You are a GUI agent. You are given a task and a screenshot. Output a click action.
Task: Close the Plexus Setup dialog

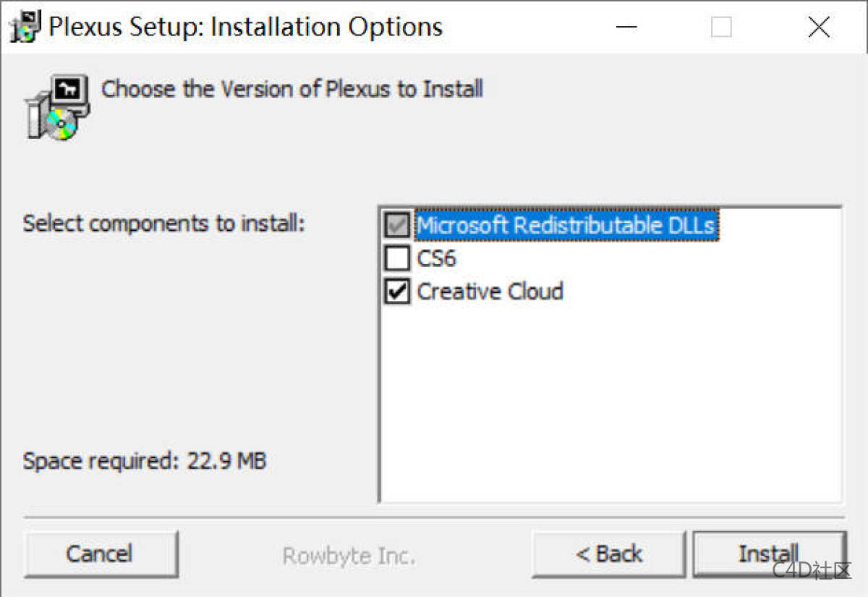(x=818, y=27)
